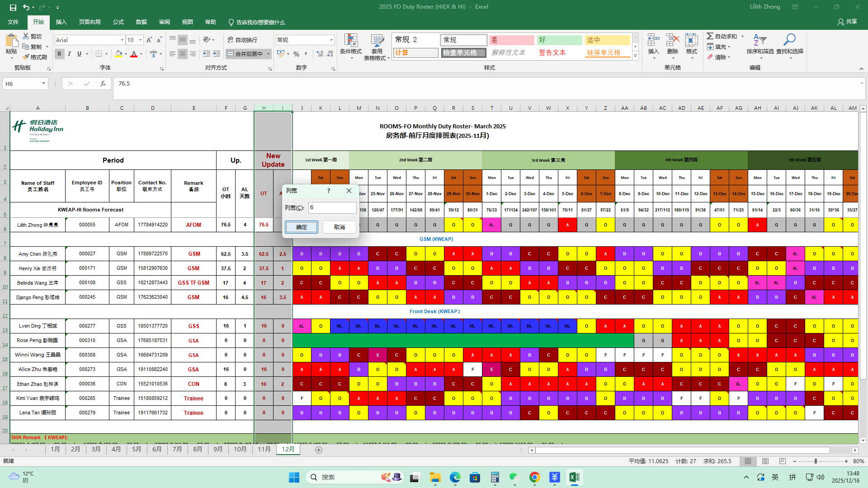Expand the number format dropdown
This screenshot has width=868, height=488.
pos(331,40)
